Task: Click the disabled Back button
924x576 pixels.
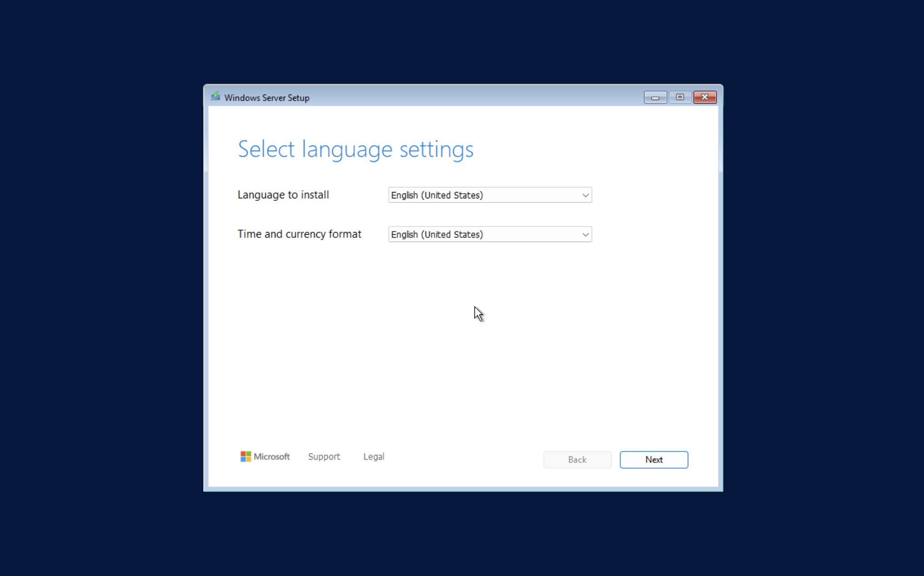Action: click(577, 460)
